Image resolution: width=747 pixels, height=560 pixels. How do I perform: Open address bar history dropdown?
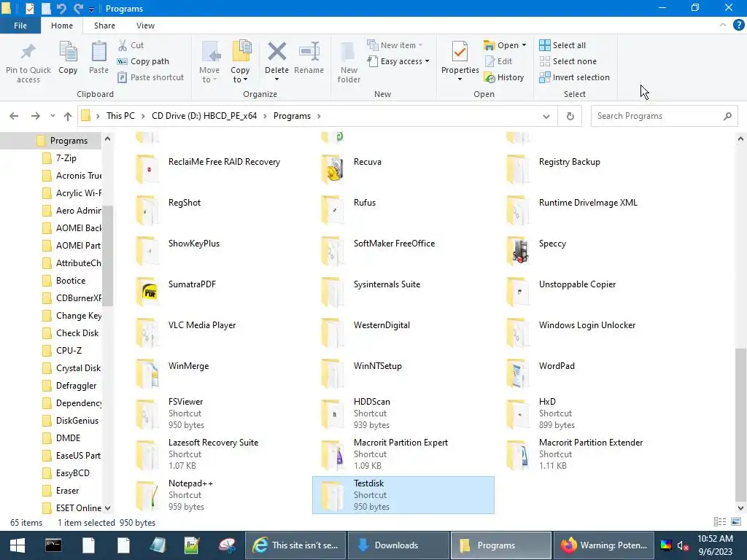[x=546, y=116]
